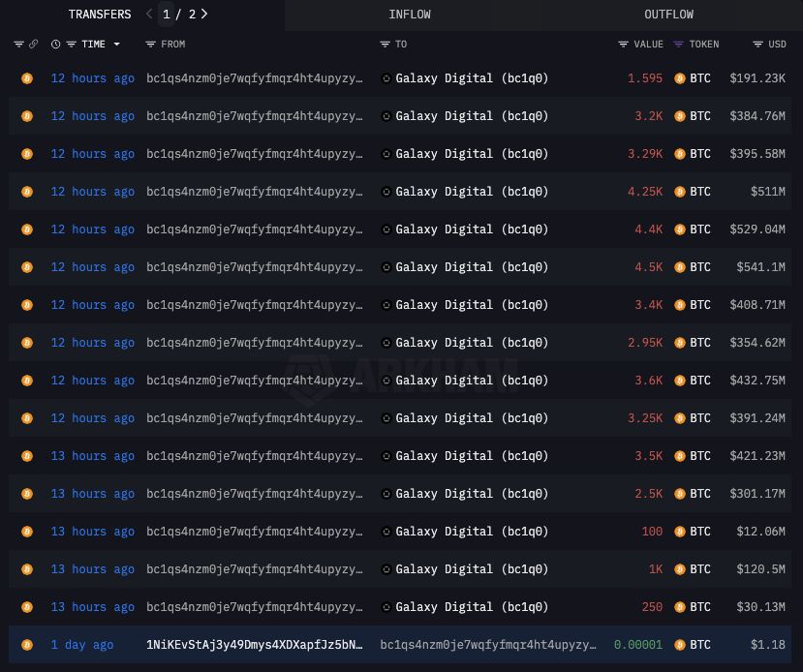The image size is (803, 672).
Task: Click Bitcoin icon on the $191.23K row
Action: (27, 78)
